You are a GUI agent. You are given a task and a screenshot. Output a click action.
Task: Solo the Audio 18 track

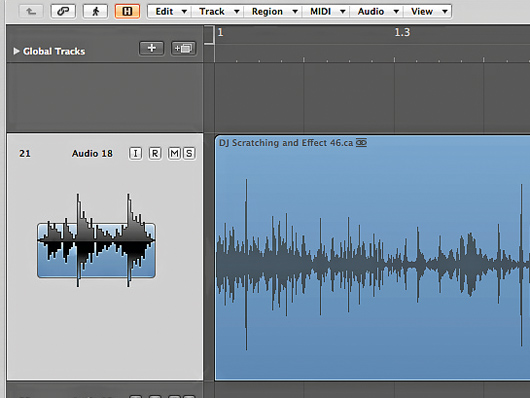189,154
